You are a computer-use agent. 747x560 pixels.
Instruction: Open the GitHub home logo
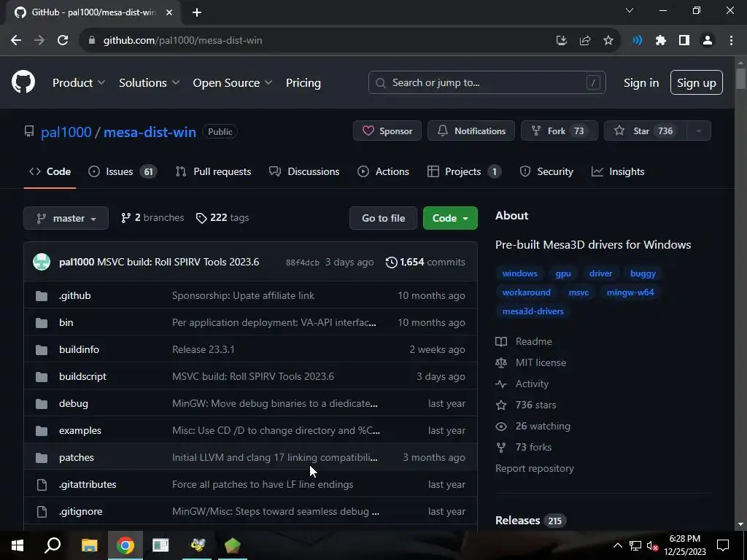coord(23,82)
